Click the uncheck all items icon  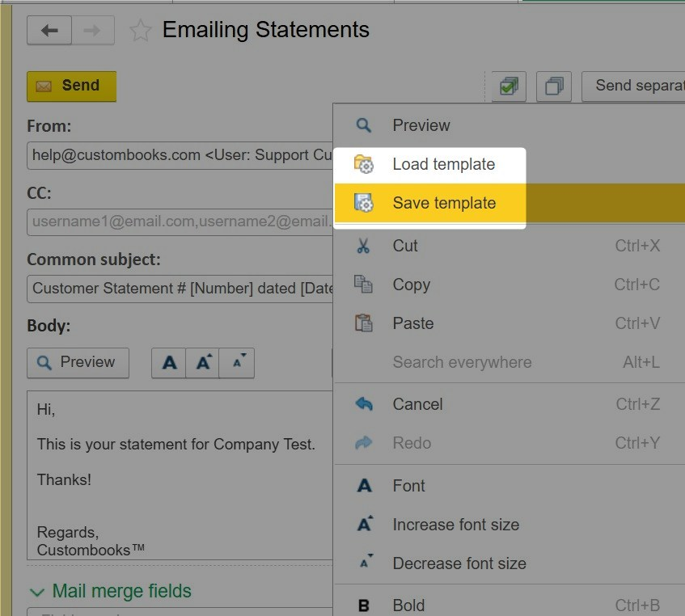click(553, 86)
